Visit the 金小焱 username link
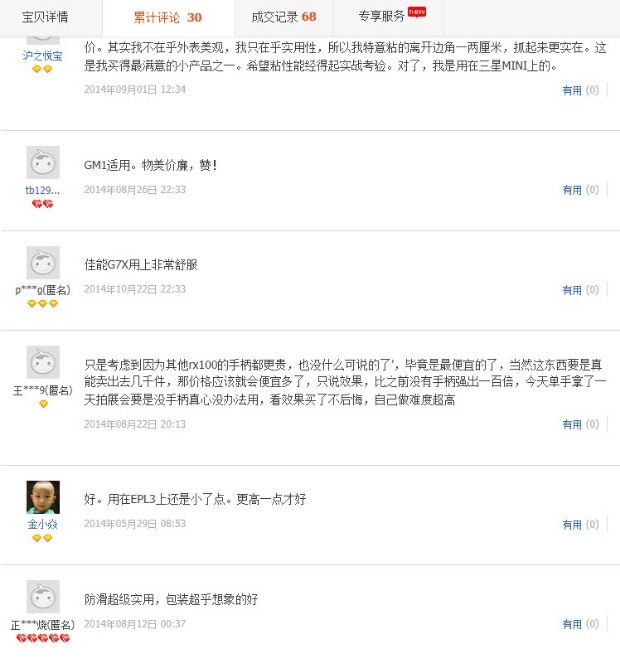The width and height of the screenshot is (620, 663). click(42, 524)
